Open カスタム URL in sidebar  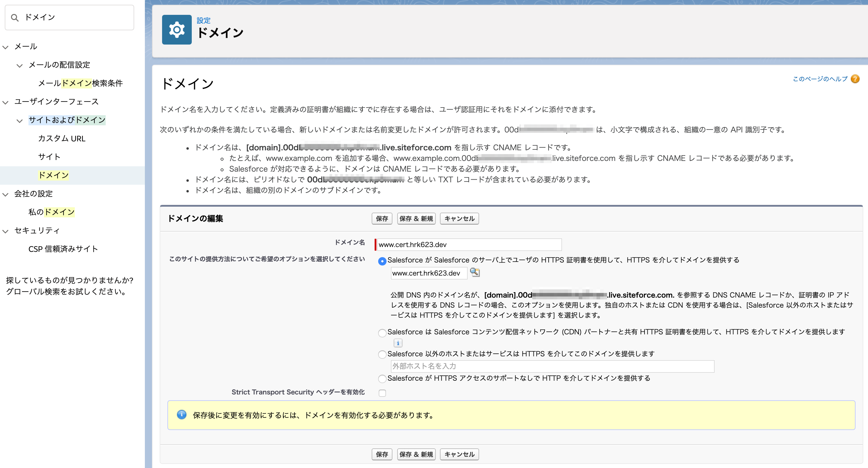(62, 139)
